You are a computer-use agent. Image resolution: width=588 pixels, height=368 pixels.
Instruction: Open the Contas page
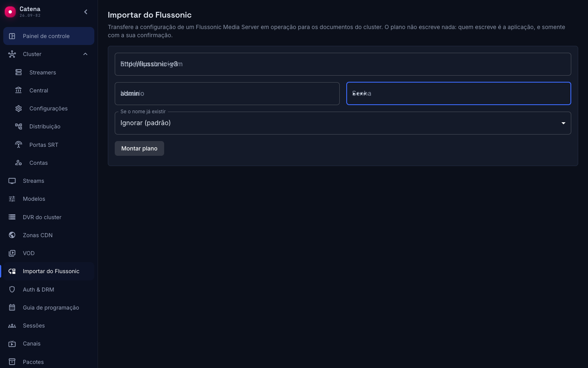tap(49, 163)
